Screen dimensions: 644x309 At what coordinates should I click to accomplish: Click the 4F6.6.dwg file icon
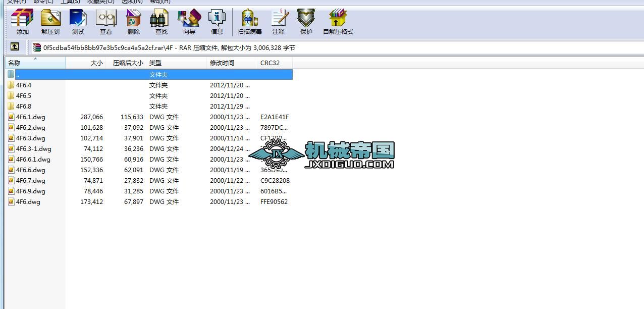11,170
